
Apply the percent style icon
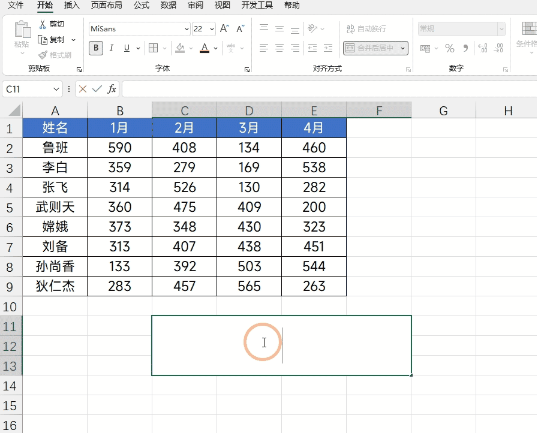(x=449, y=48)
